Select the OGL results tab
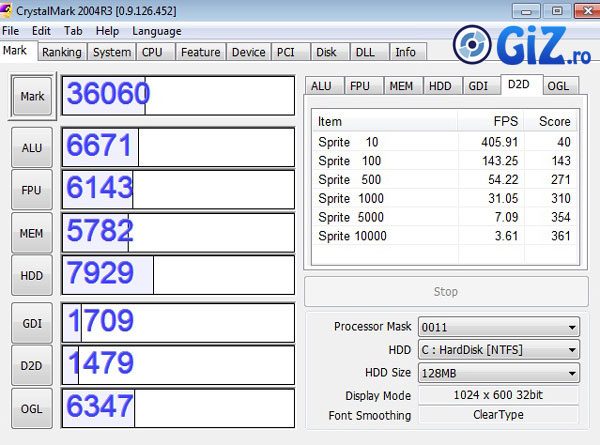Viewport: 600px width, 445px height. pyautogui.click(x=559, y=86)
